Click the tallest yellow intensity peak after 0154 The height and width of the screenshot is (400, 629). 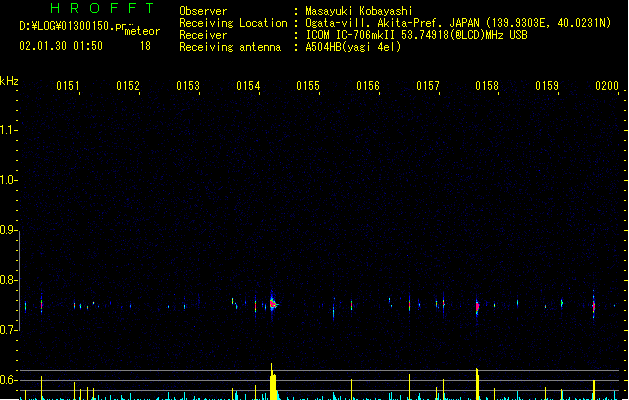[x=273, y=382]
